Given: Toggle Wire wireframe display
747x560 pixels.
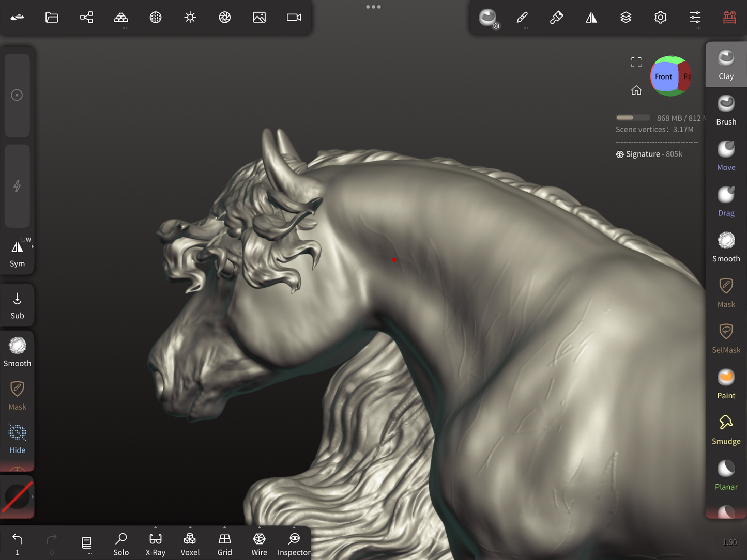Looking at the screenshot, I should tap(259, 544).
